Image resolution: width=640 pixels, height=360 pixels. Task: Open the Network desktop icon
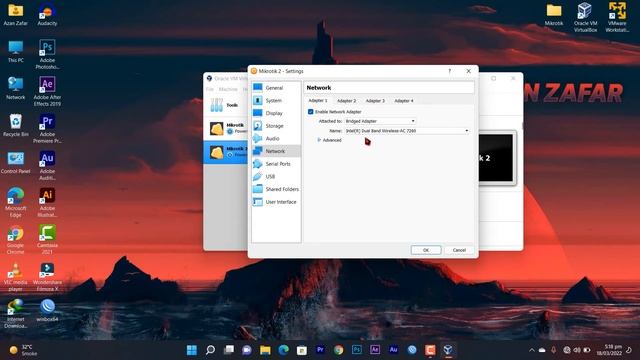pos(16,89)
